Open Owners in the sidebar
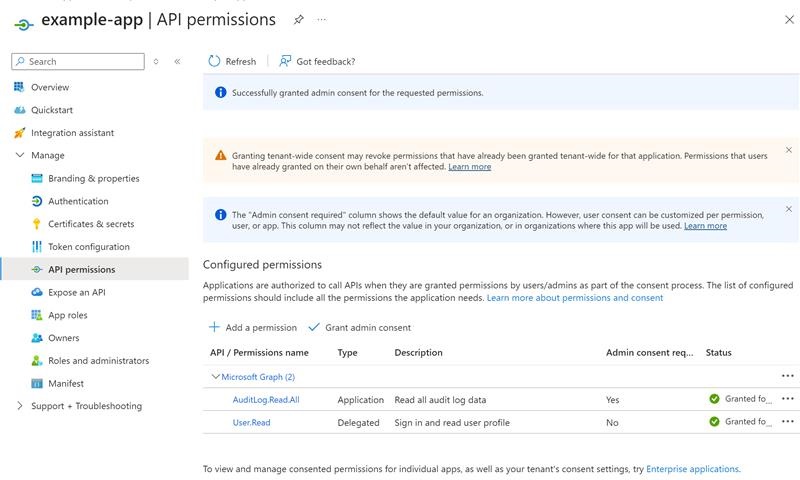 point(64,338)
